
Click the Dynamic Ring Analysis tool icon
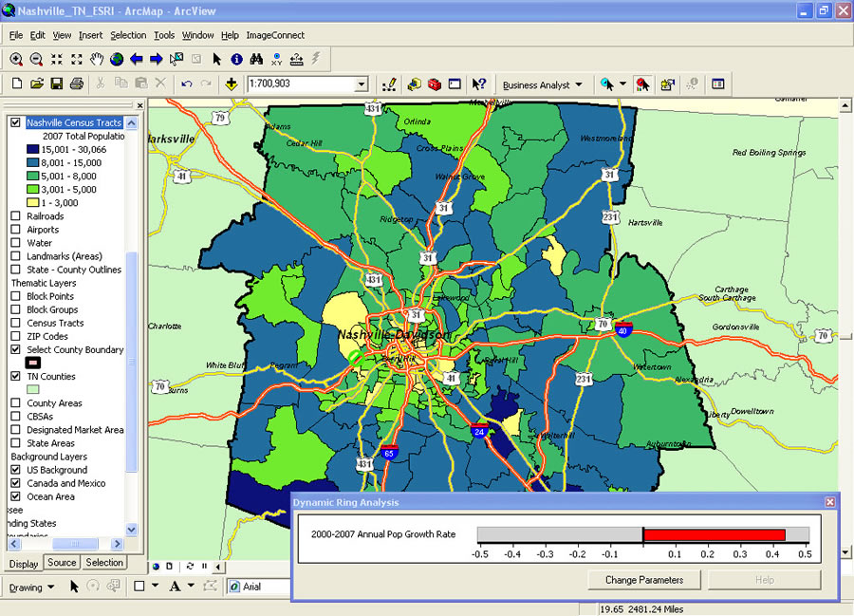tap(642, 84)
